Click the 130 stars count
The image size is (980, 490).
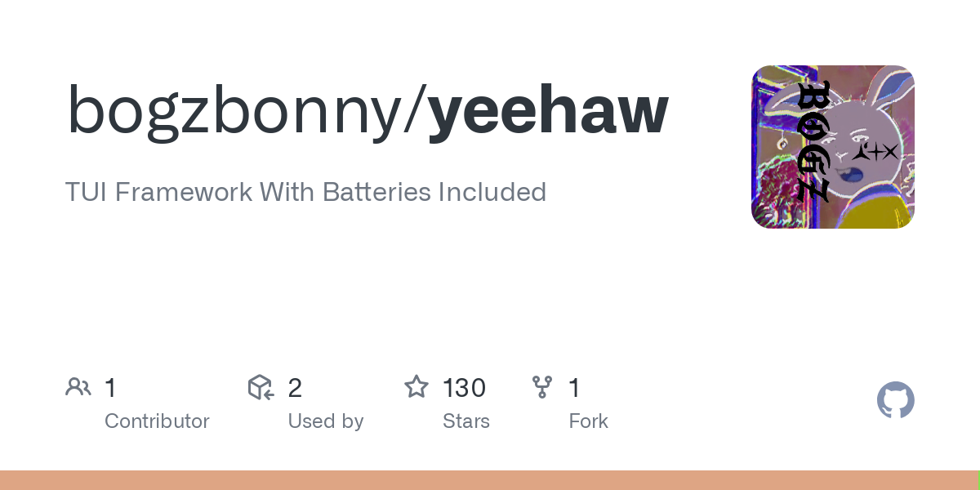(464, 388)
